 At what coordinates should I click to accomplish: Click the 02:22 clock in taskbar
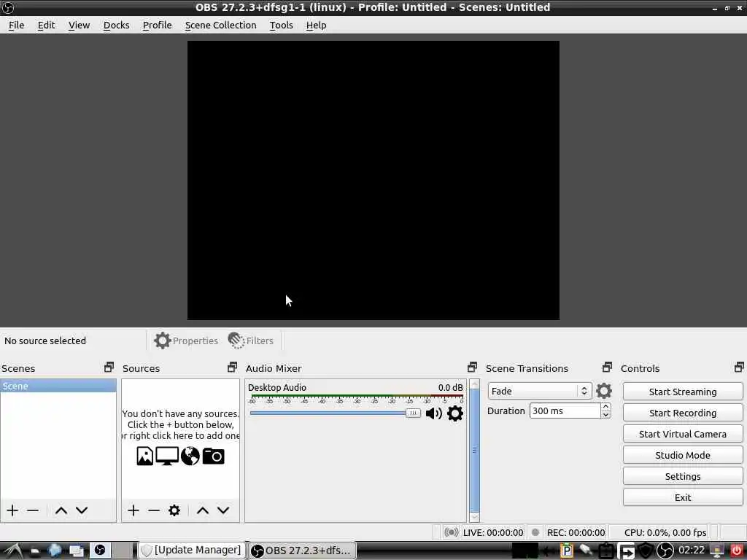click(692, 550)
